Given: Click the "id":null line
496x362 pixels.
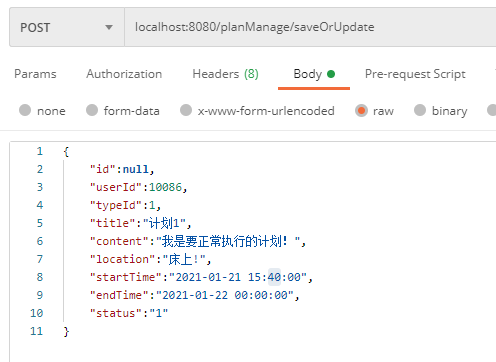Looking at the screenshot, I should tap(122, 169).
